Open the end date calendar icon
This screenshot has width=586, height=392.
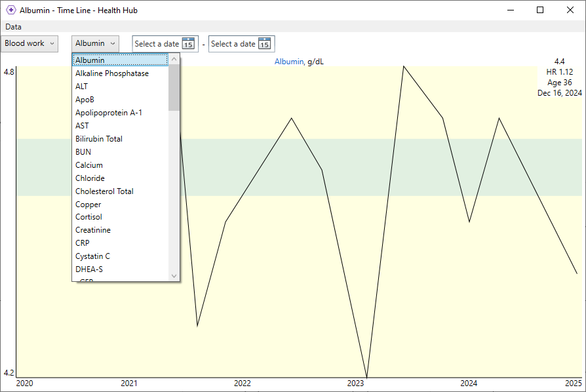point(264,44)
